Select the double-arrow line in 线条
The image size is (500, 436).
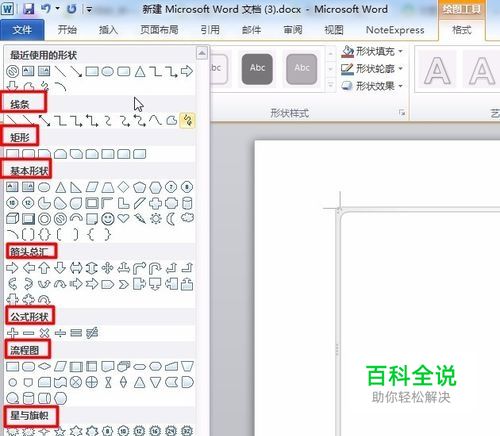click(44, 120)
